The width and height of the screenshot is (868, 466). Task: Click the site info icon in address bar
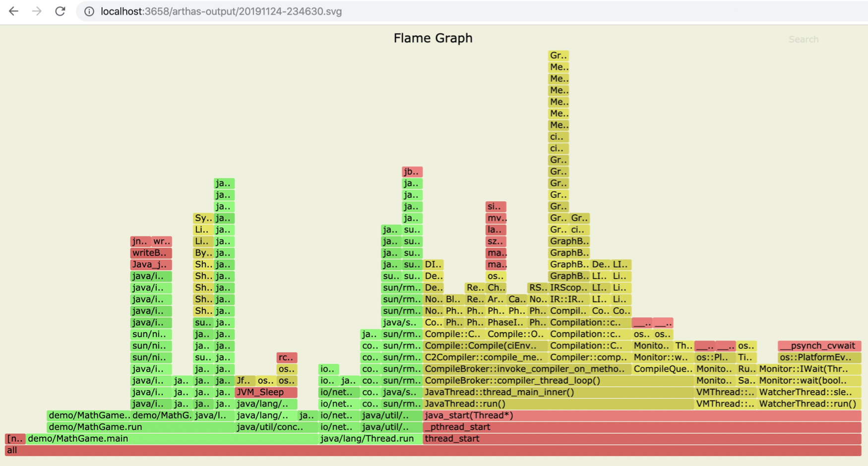coord(89,11)
